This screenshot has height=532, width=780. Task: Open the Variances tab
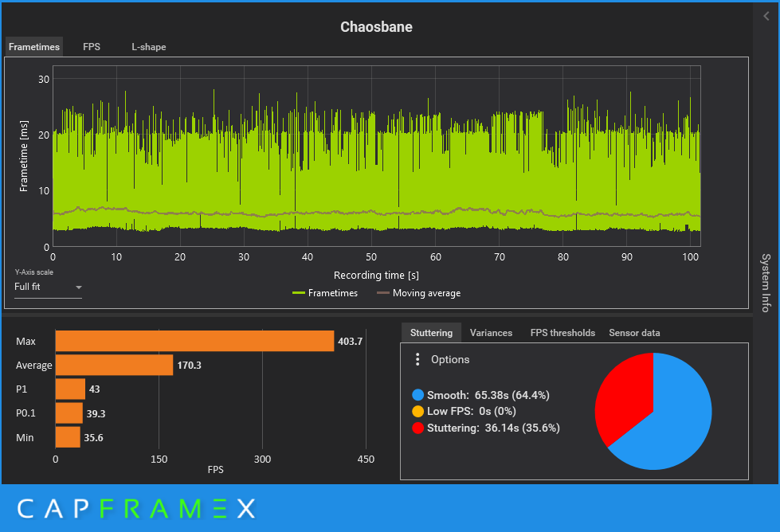click(x=491, y=333)
